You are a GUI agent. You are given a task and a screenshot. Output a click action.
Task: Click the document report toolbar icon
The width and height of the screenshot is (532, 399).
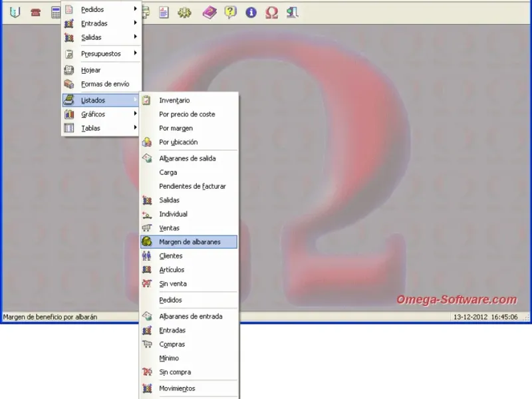point(164,13)
